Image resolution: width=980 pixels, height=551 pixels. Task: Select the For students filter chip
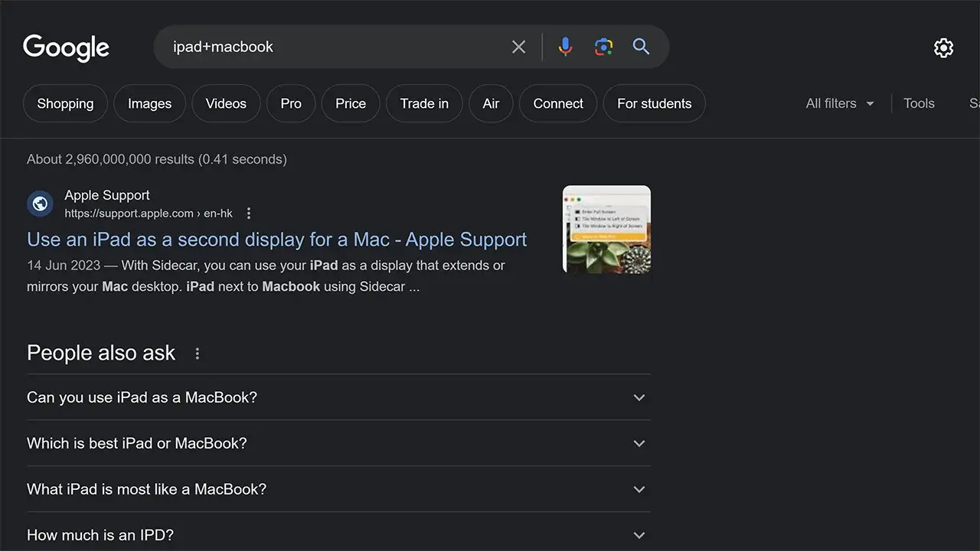point(654,103)
